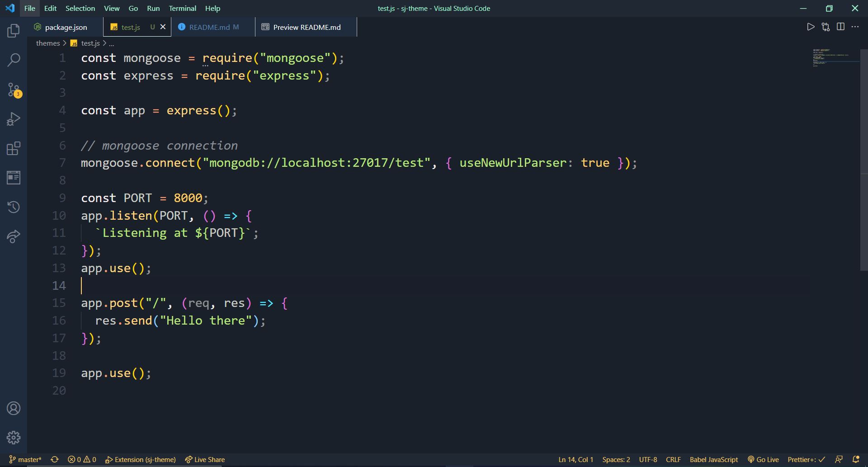Open the Manage gear settings icon
This screenshot has height=467, width=868.
click(x=14, y=438)
